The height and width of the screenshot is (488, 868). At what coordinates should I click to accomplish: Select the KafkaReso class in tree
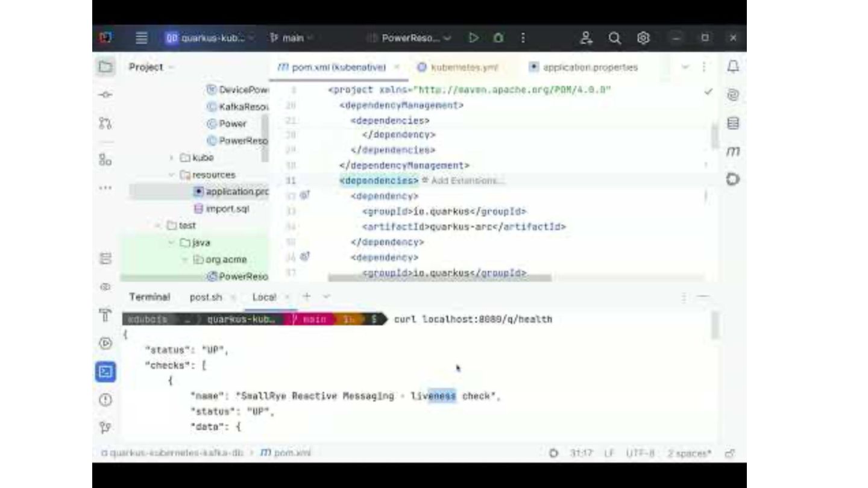click(x=237, y=107)
